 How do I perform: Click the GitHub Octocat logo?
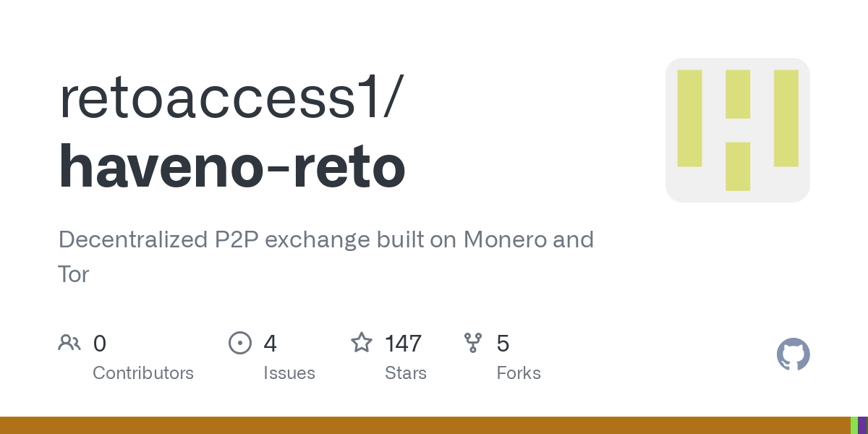point(793,354)
